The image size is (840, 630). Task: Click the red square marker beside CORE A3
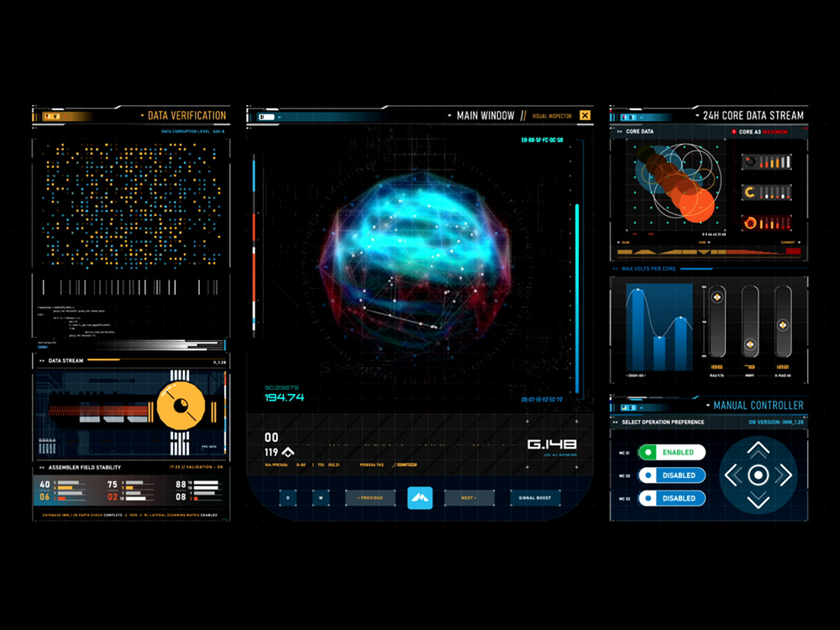coord(734,132)
